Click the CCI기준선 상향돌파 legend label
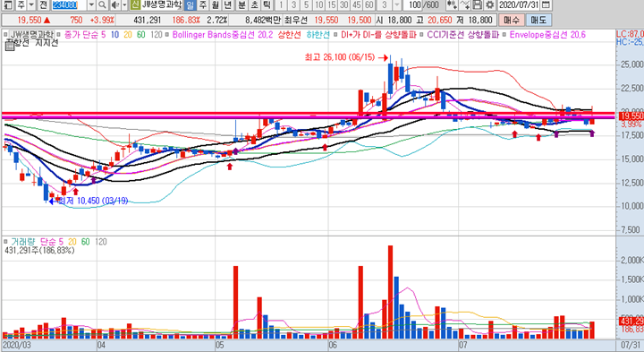The image size is (644, 352). [x=463, y=35]
